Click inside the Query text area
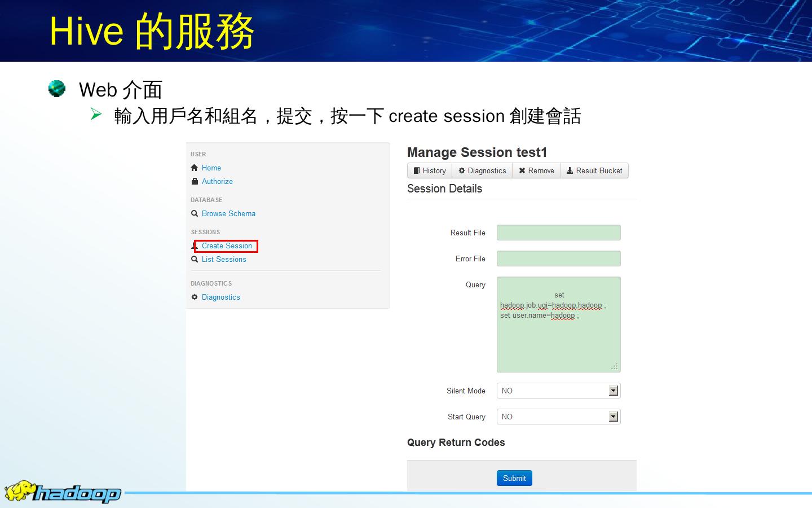Viewport: 812px width, 508px height. click(x=559, y=325)
